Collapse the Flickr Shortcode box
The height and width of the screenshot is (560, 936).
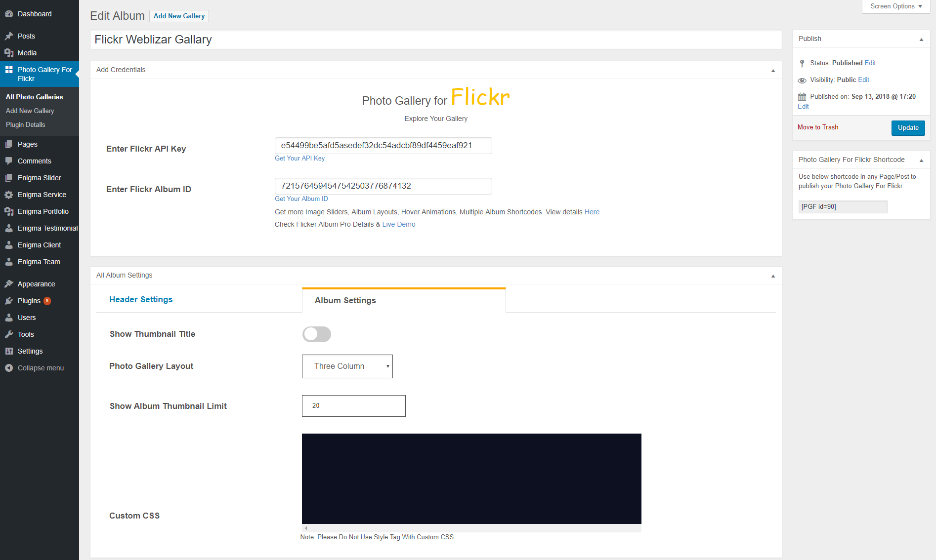[x=921, y=160]
